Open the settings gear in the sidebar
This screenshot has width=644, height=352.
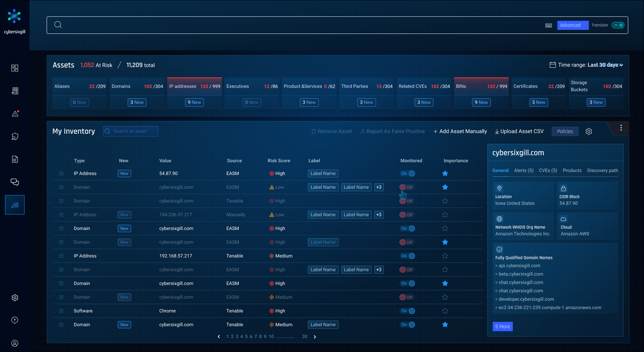pyautogui.click(x=15, y=298)
